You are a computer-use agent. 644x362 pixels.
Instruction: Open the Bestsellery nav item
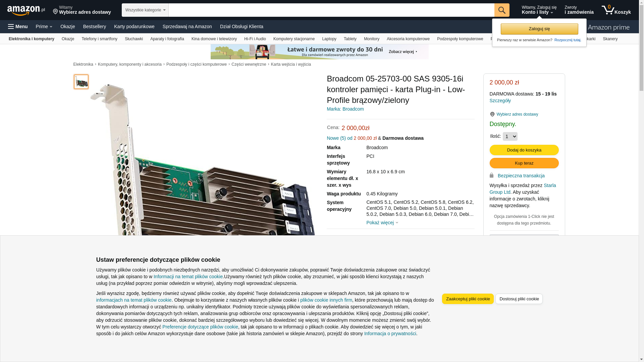click(x=95, y=26)
